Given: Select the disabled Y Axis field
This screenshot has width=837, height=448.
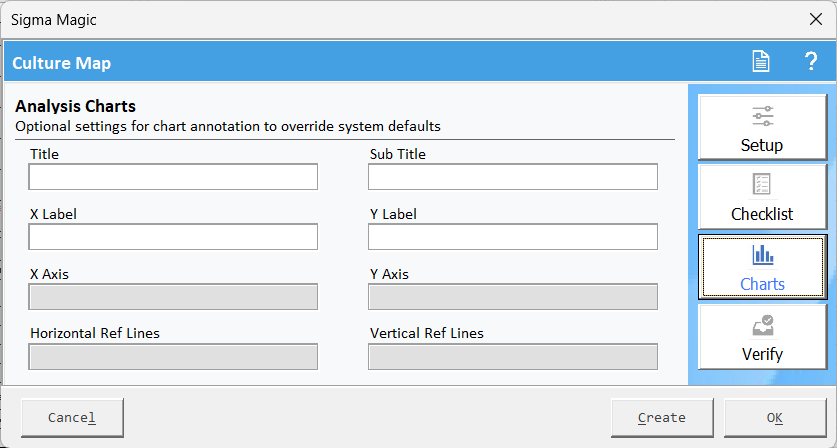Looking at the screenshot, I should [512, 297].
